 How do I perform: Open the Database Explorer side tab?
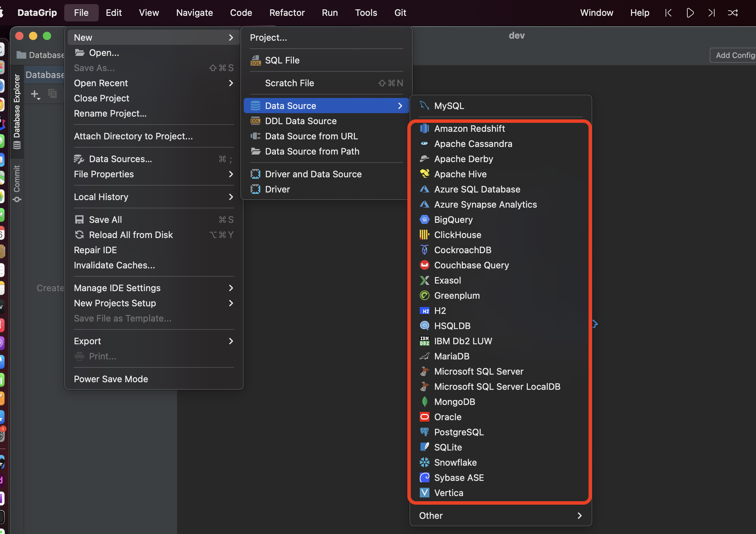coord(17,111)
